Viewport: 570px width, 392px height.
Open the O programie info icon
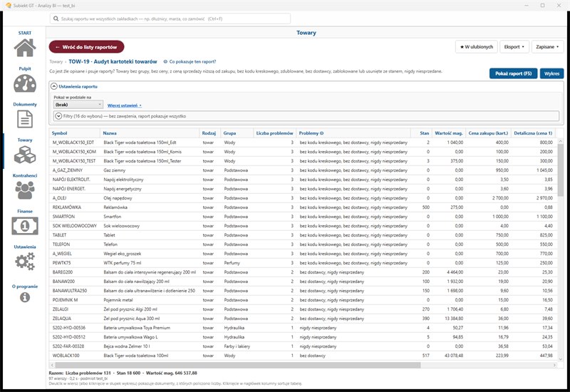point(25,297)
